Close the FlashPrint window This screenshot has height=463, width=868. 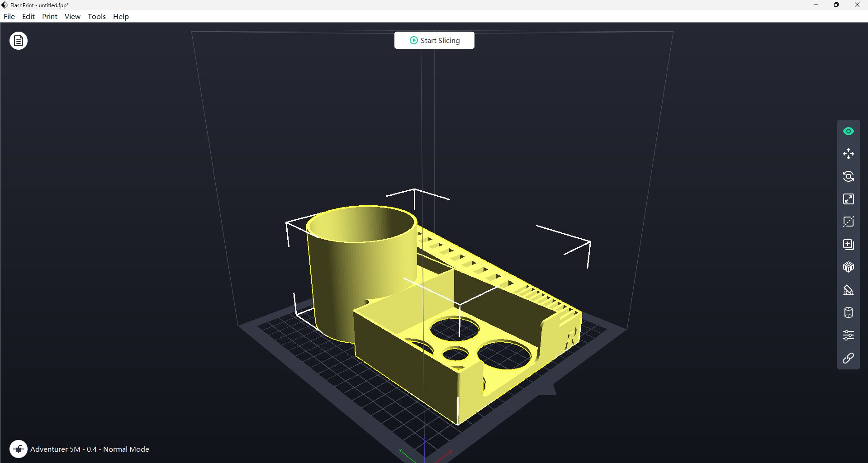coord(857,5)
